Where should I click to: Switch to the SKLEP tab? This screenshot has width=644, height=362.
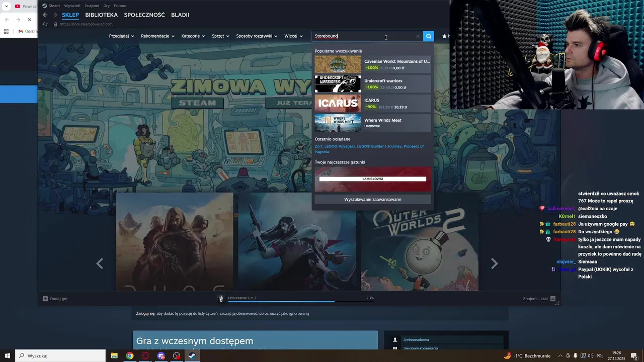(70, 15)
